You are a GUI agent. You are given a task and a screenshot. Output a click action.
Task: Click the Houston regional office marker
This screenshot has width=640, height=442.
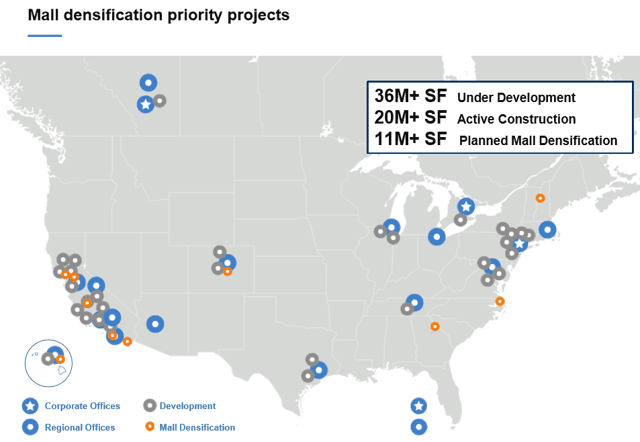click(319, 370)
